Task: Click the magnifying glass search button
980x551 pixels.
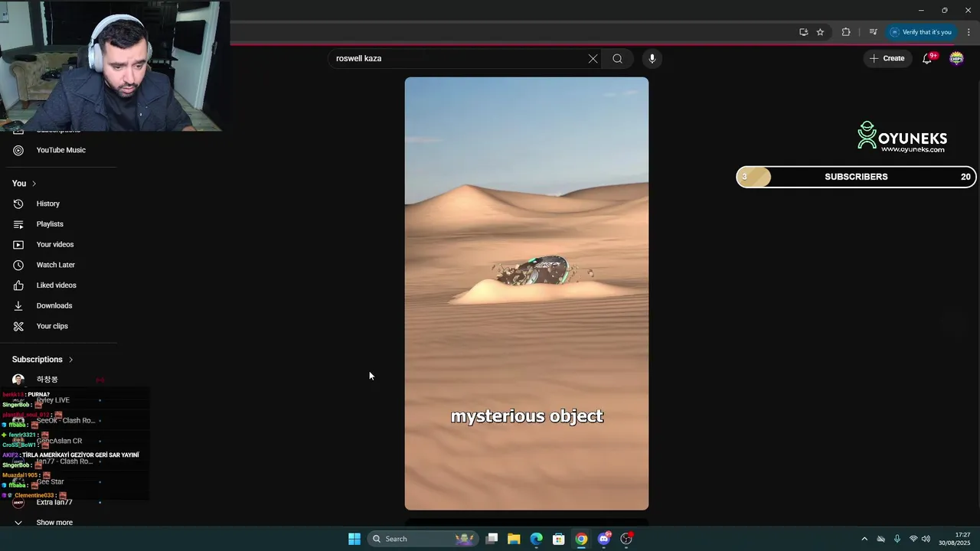Action: point(617,58)
